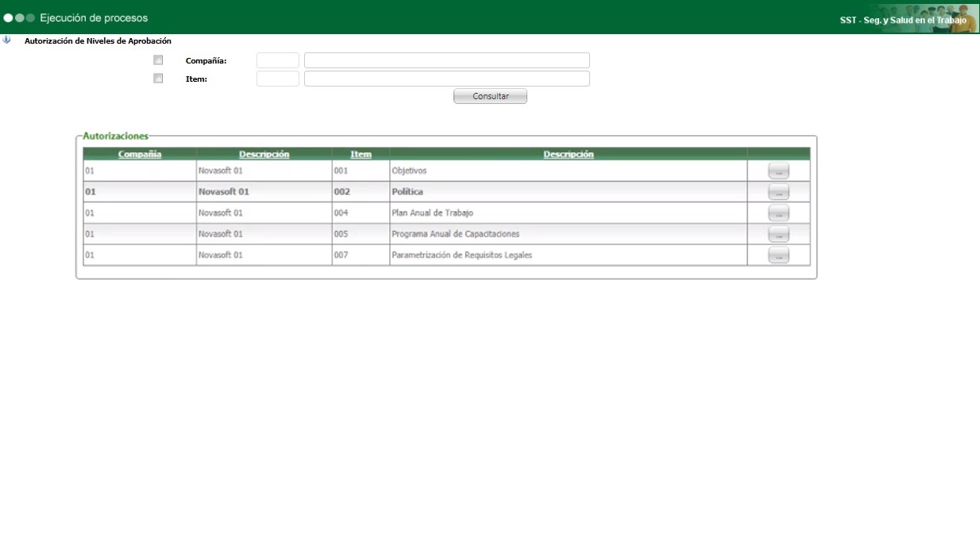The image size is (980, 554).
Task: Click the Compañía code input field
Action: point(278,60)
